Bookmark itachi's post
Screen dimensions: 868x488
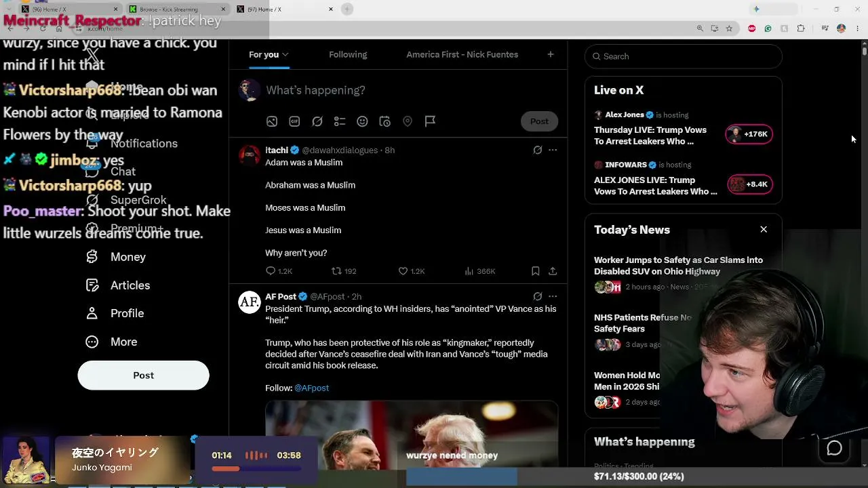tap(535, 271)
